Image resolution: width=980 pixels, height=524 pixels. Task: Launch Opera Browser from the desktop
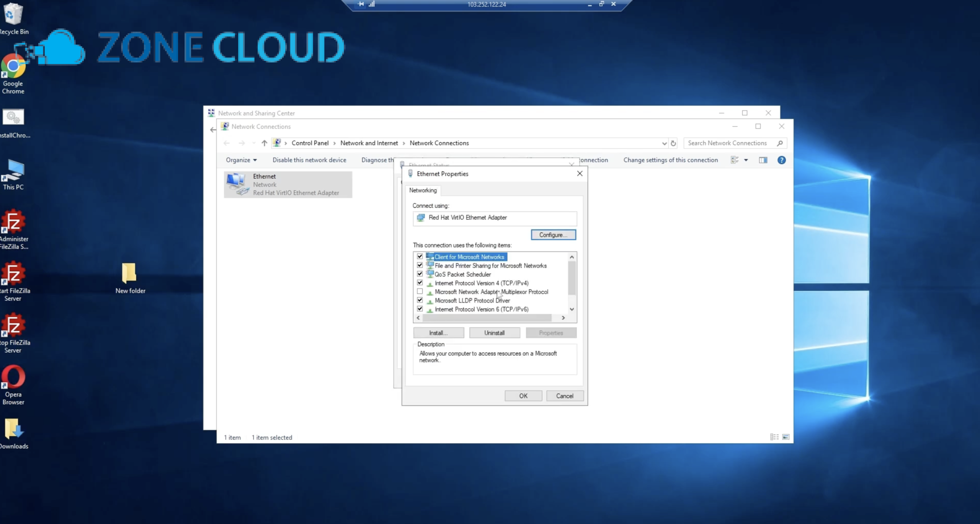pyautogui.click(x=13, y=385)
